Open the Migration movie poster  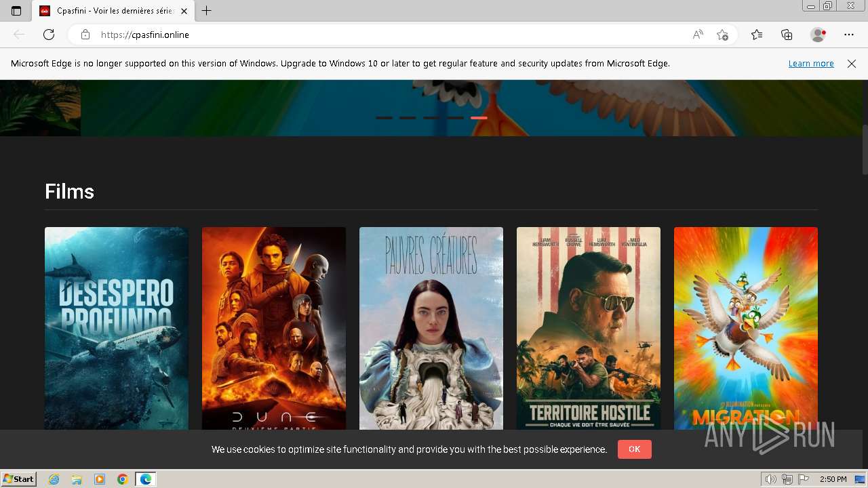(746, 328)
